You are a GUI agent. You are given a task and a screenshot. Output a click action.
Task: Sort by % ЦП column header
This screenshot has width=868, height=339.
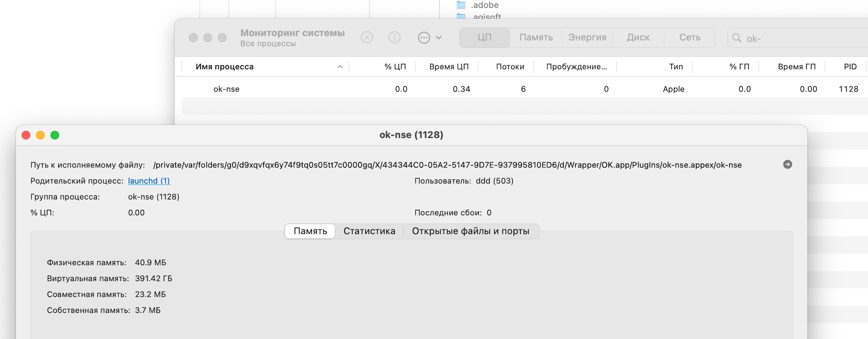tap(395, 66)
